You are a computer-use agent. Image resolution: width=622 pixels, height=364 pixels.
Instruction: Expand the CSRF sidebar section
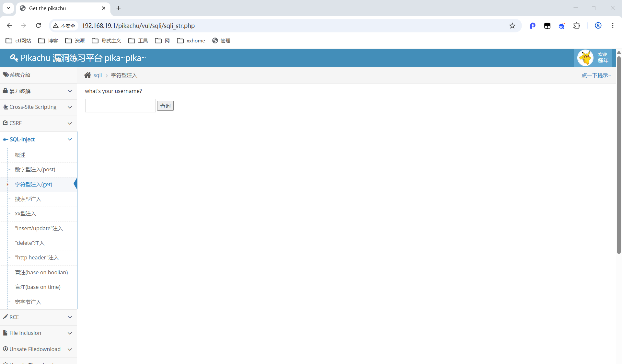(38, 123)
